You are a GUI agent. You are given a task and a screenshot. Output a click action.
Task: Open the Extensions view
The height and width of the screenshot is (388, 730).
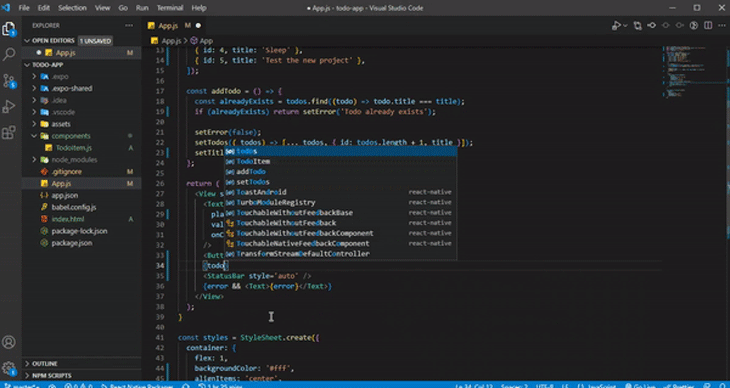click(9, 133)
